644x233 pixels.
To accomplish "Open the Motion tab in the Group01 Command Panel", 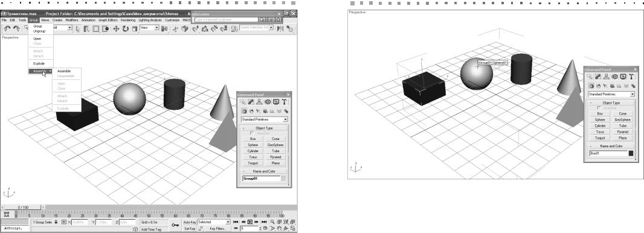I will click(268, 102).
